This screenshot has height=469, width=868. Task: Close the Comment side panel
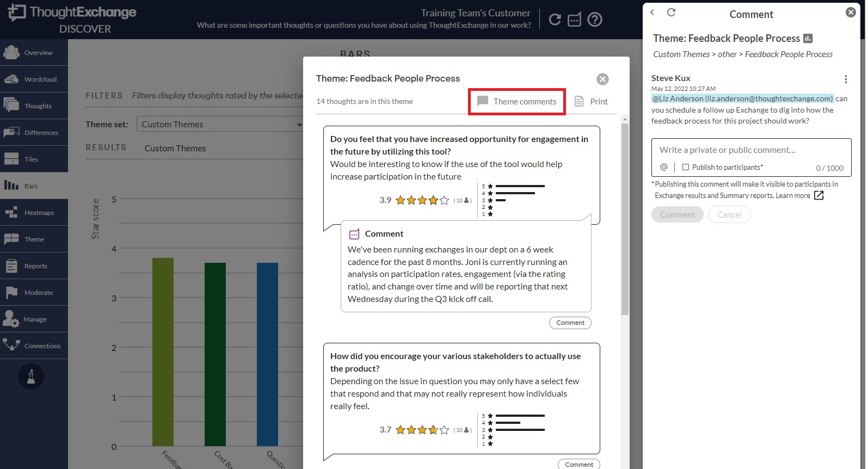pos(851,12)
